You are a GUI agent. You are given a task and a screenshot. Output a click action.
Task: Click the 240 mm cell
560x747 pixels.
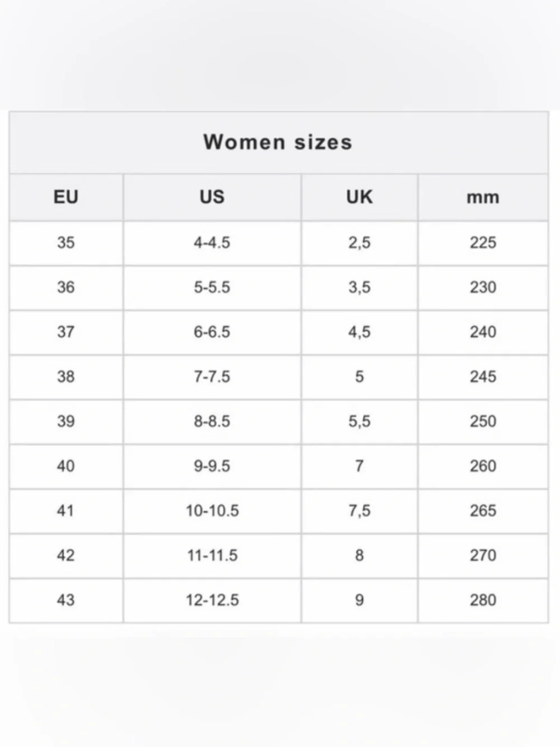(483, 332)
